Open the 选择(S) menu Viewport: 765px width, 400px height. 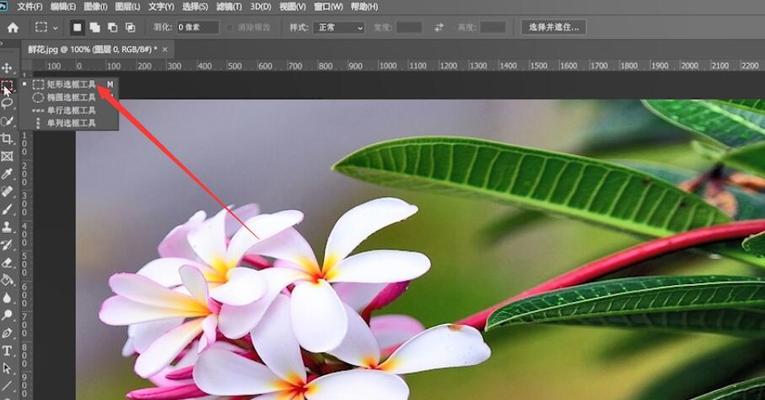tap(195, 7)
